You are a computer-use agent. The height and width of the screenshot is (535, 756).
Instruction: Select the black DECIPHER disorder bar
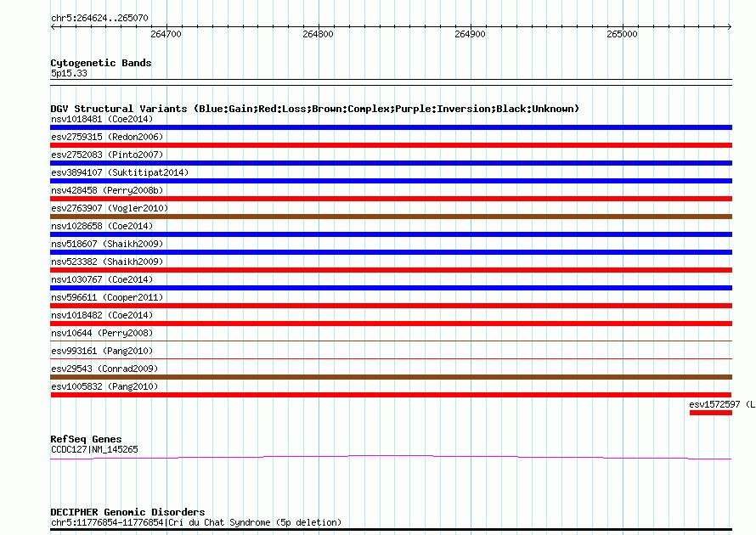coord(391,530)
